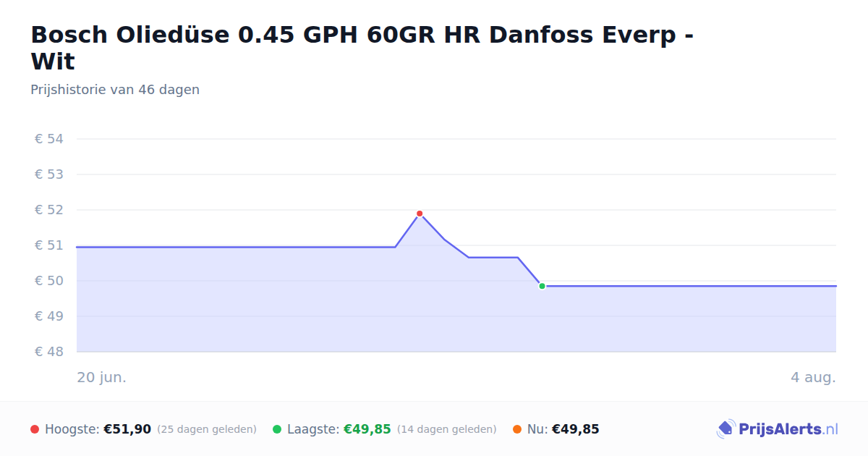The height and width of the screenshot is (456, 868).
Task: Click the product title Bosch Oliedüse heading
Action: click(362, 48)
